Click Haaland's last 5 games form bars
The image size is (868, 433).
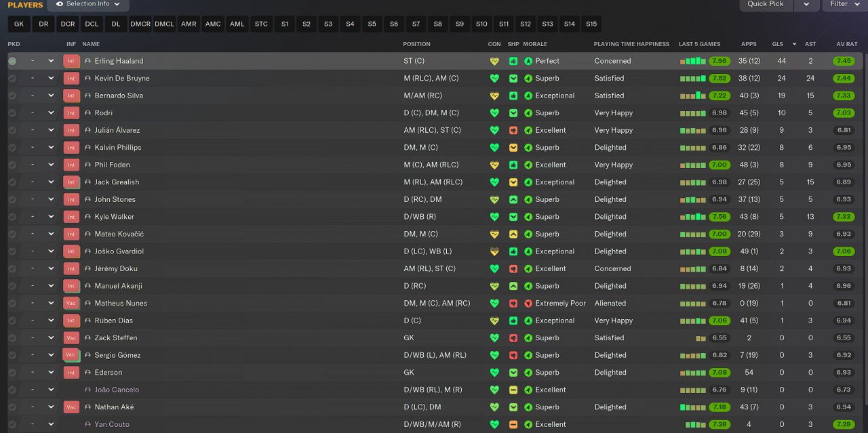coord(693,61)
